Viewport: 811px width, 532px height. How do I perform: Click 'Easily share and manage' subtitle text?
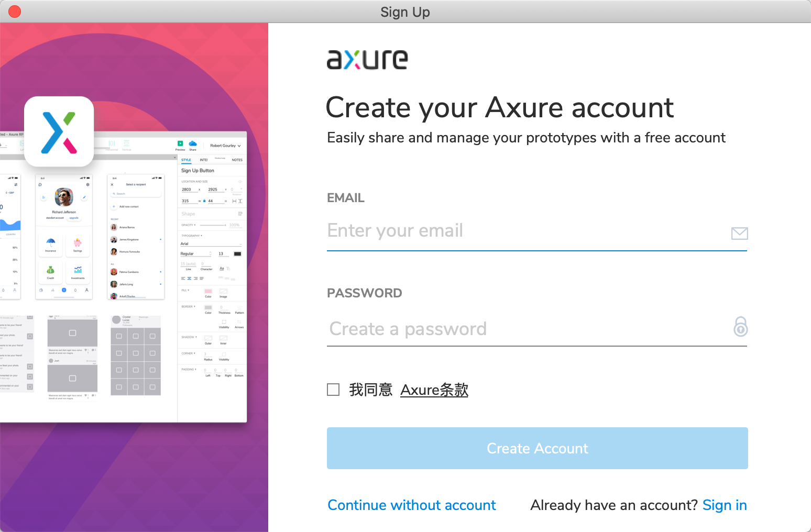(x=526, y=138)
